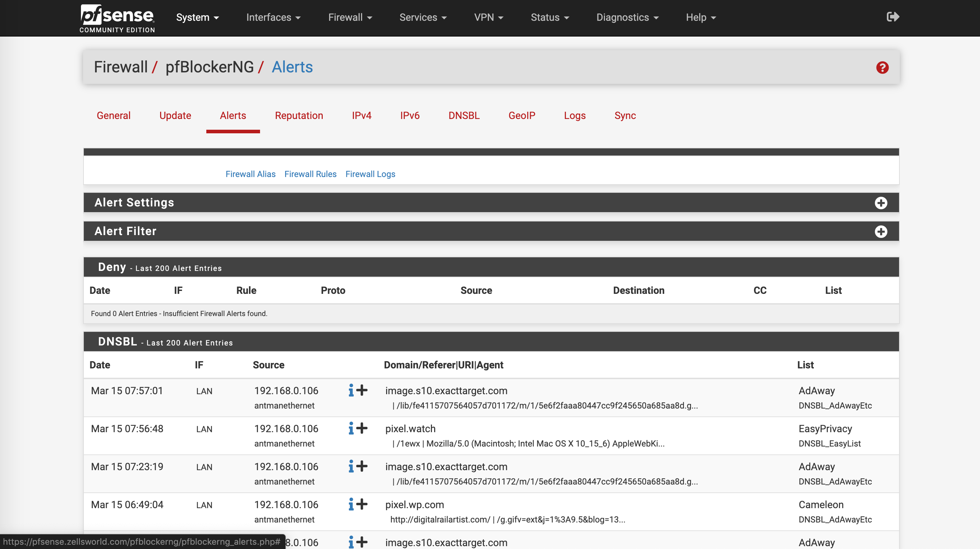Click info icon for 07:57:01 exacttarget entry
The height and width of the screenshot is (549, 980).
point(351,390)
